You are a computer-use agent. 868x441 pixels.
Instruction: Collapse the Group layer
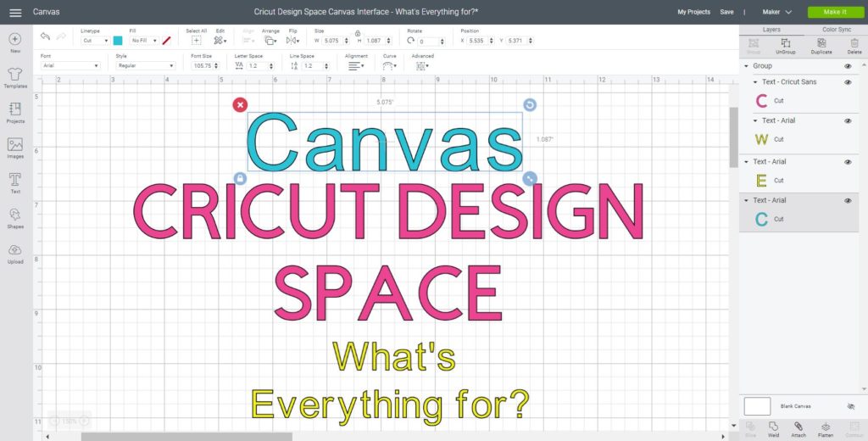point(746,66)
